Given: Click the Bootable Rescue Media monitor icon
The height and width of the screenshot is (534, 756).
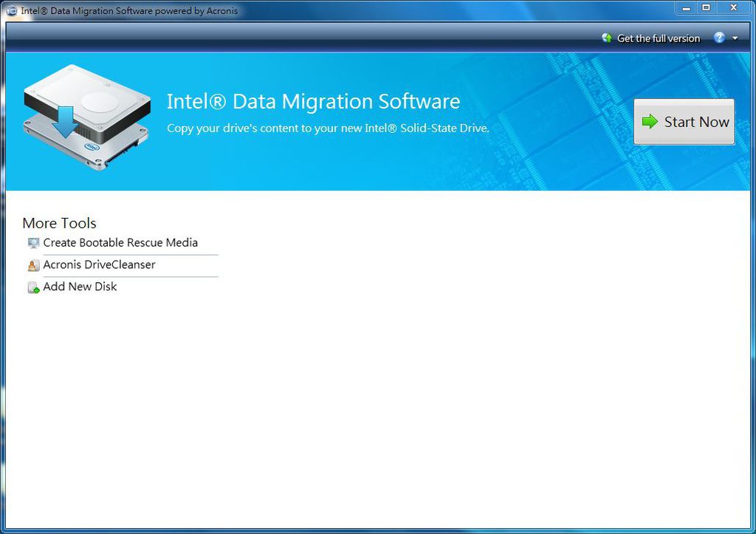Looking at the screenshot, I should [x=33, y=243].
